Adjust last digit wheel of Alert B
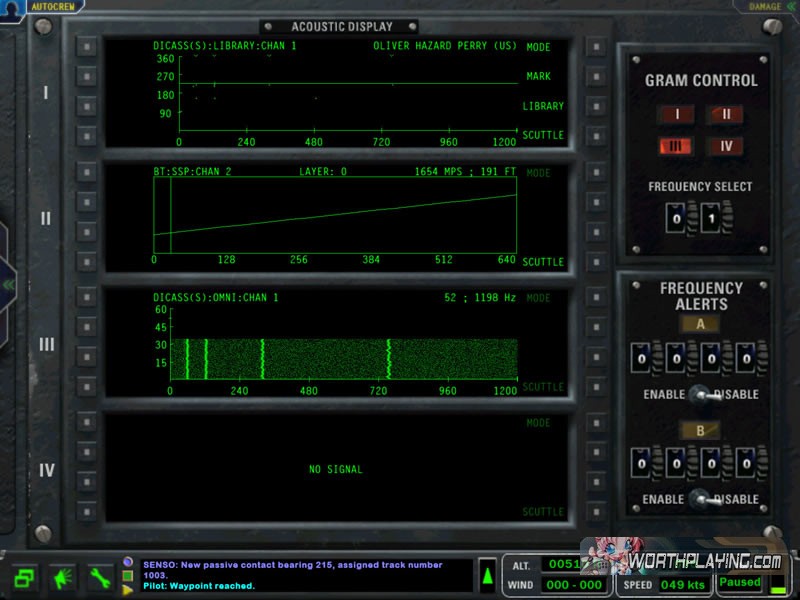This screenshot has height=600, width=800. point(750,464)
